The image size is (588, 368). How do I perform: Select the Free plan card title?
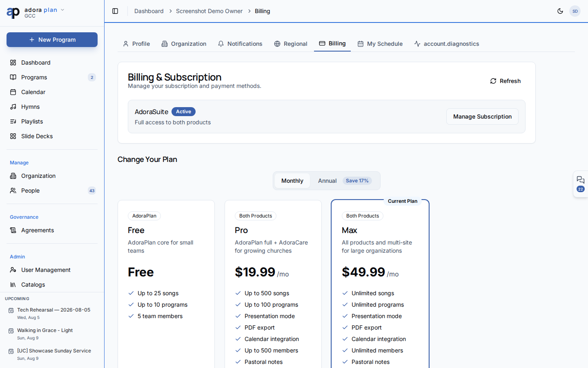(136, 230)
